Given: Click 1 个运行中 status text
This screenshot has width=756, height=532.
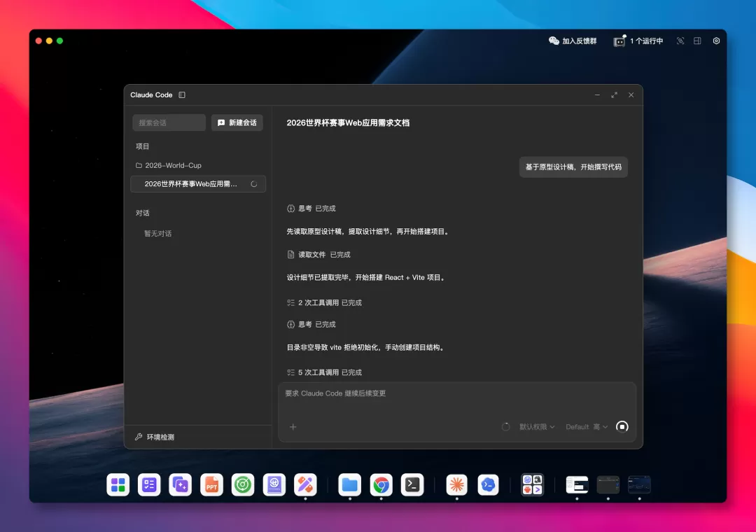Looking at the screenshot, I should pos(647,41).
